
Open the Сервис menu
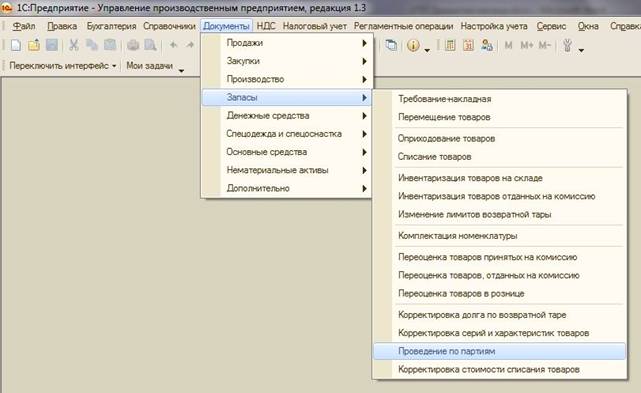(551, 26)
